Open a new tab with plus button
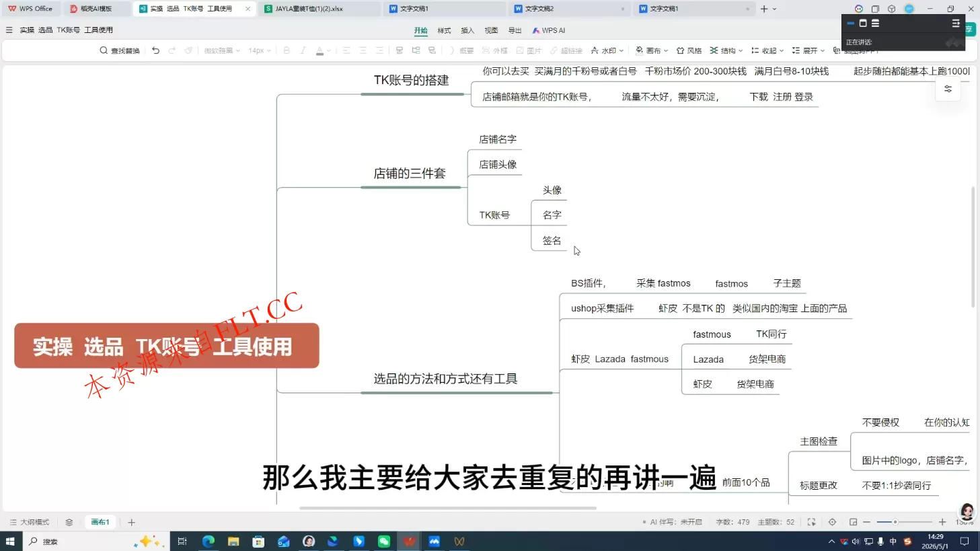Screen dimensions: 980x551 764,9
